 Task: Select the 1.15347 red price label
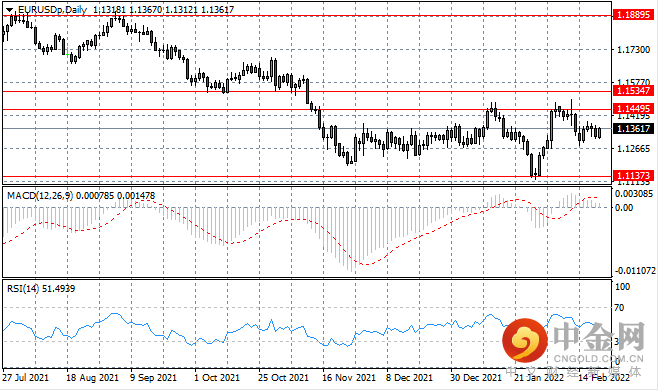click(x=634, y=91)
